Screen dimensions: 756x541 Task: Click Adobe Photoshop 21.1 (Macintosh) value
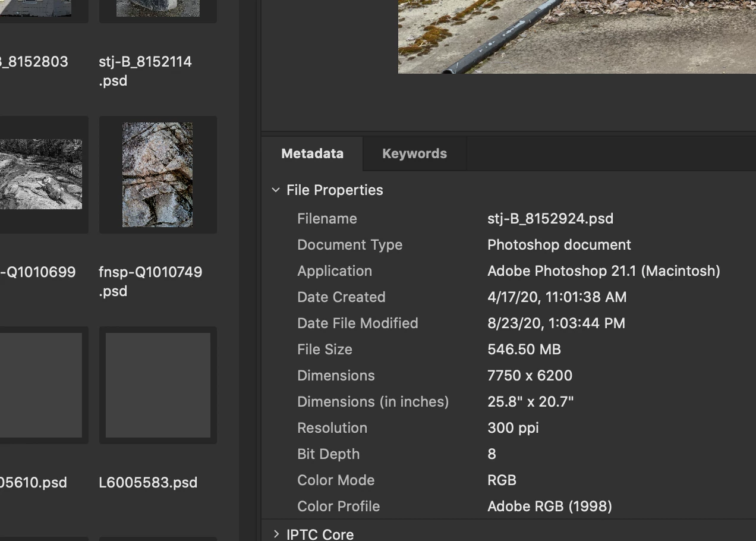pyautogui.click(x=604, y=271)
